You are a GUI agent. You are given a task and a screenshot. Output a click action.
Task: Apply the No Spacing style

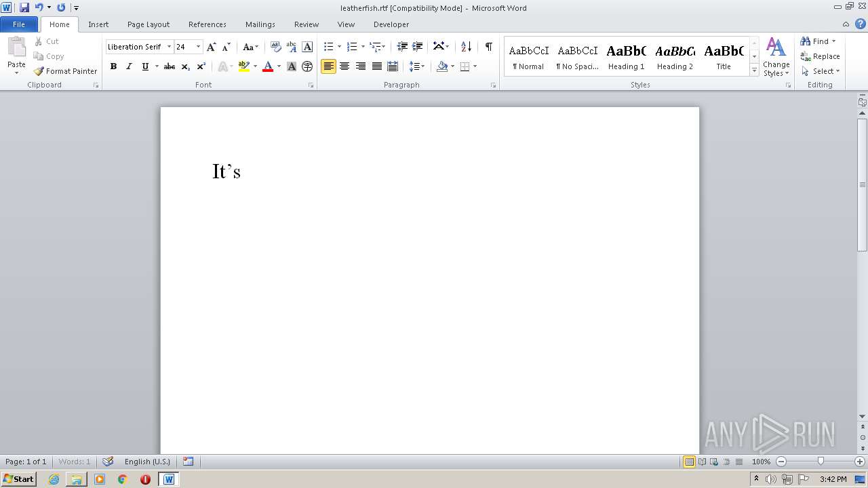pos(578,56)
